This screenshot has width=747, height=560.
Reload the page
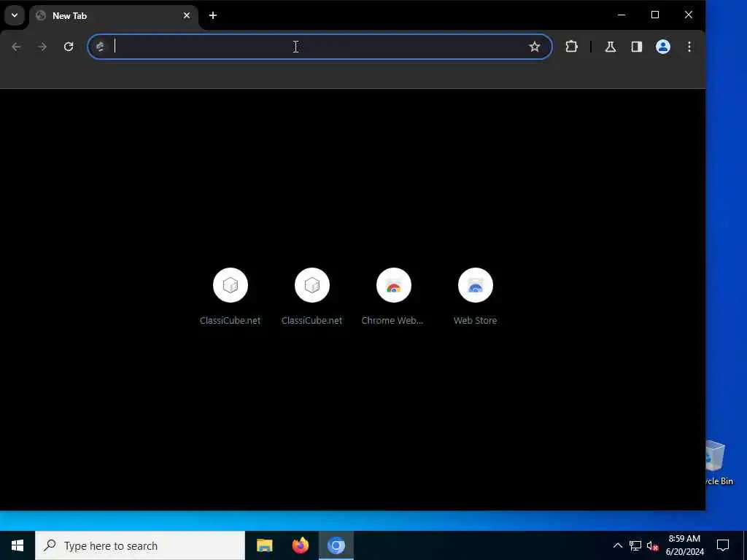pyautogui.click(x=69, y=47)
